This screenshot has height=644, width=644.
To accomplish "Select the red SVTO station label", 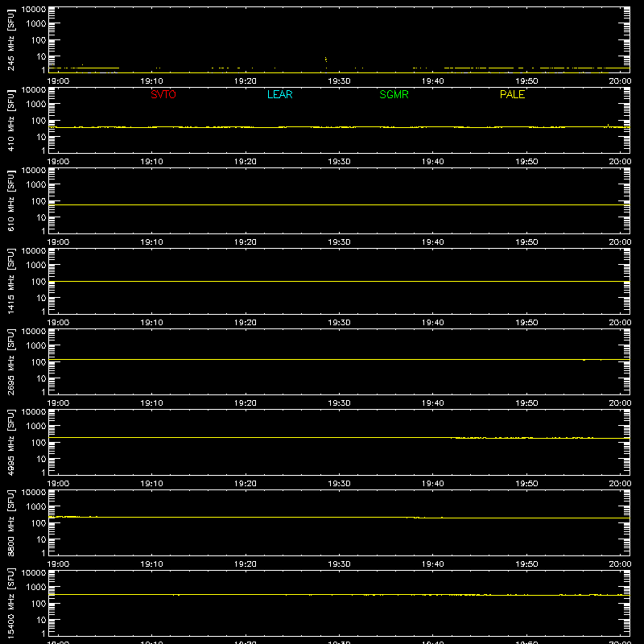I will click(x=163, y=94).
